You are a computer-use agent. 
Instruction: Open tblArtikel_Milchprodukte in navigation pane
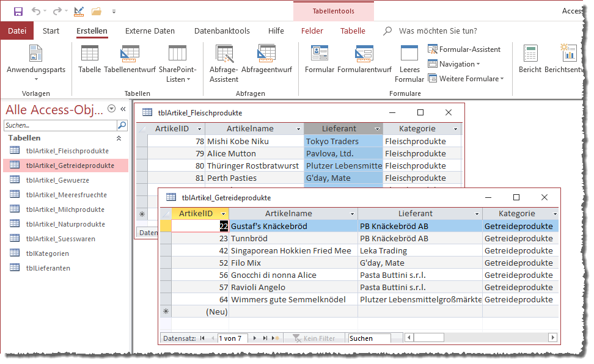point(65,209)
